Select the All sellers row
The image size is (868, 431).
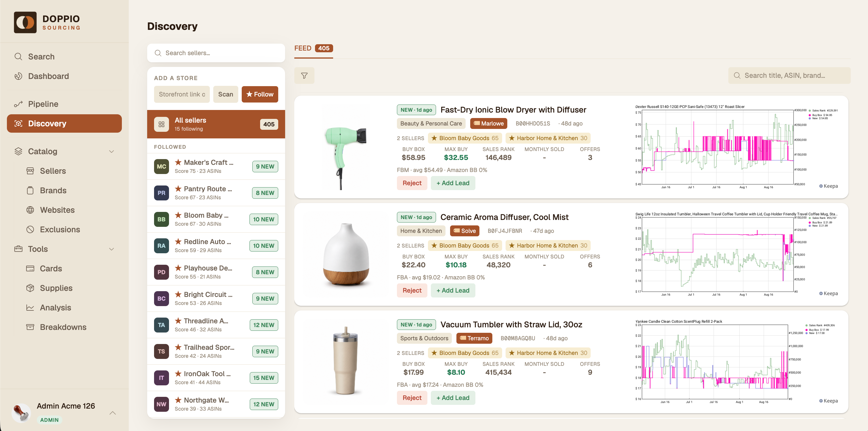[216, 124]
